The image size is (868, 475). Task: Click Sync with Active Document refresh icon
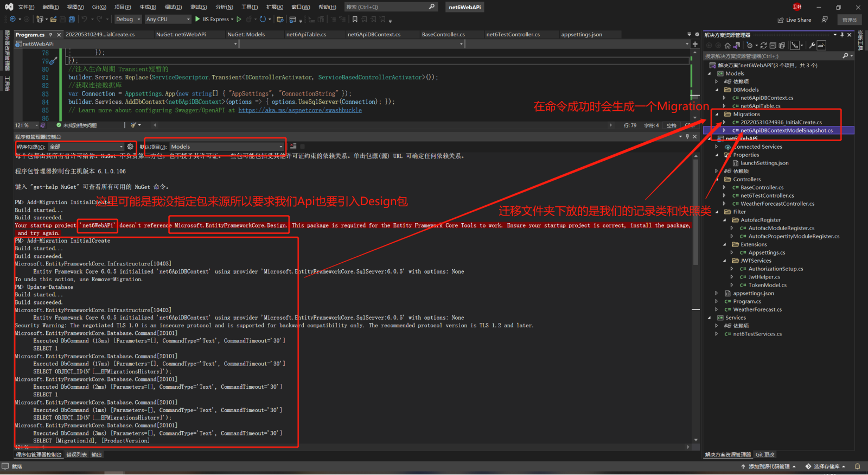[763, 45]
